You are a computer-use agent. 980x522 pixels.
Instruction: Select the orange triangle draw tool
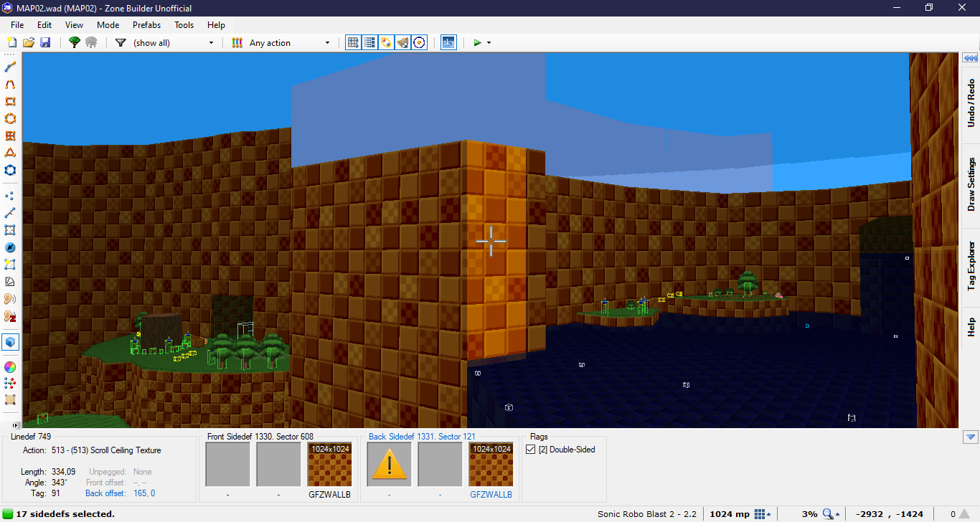(x=10, y=153)
